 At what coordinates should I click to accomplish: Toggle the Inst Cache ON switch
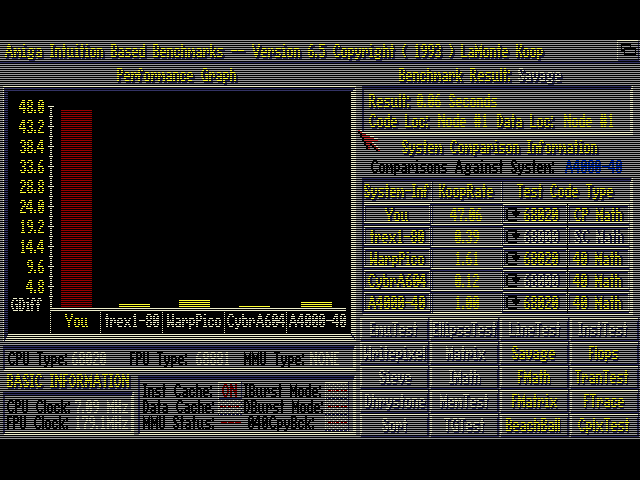tap(230, 391)
